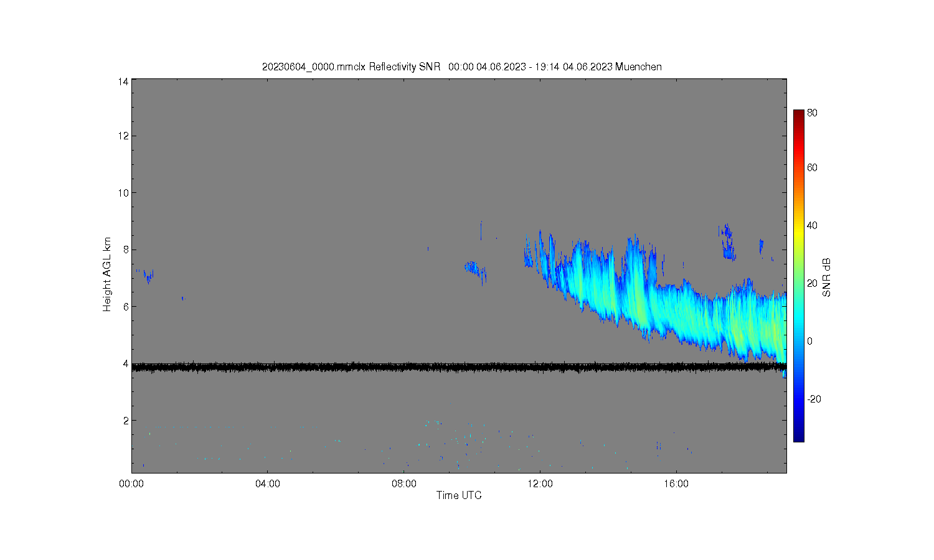Click the '40' colorbar tick value
Image resolution: width=934 pixels, height=560 pixels.
tap(812, 225)
